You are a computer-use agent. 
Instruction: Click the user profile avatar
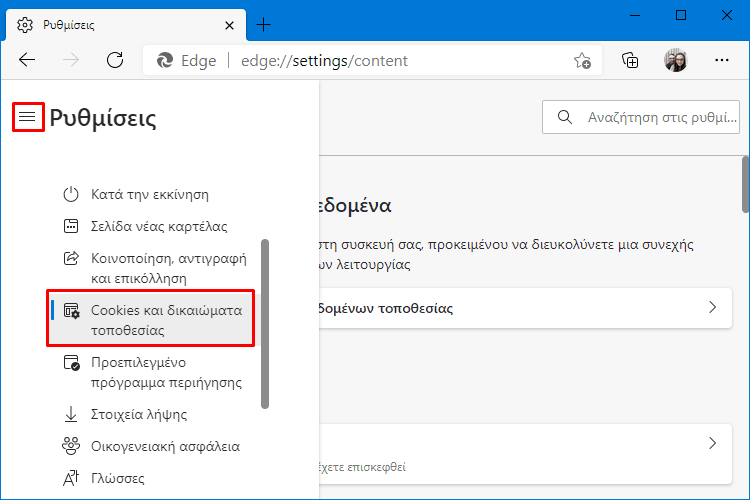pos(675,60)
